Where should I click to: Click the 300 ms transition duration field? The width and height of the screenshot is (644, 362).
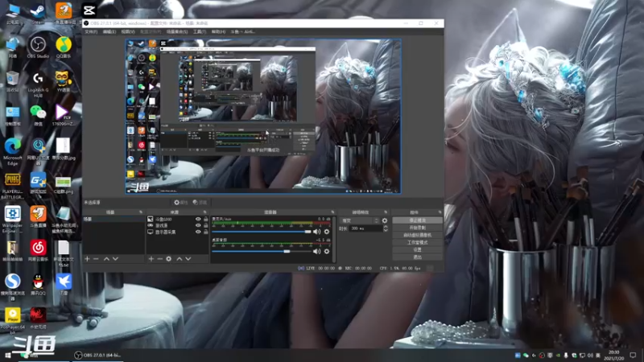click(x=365, y=228)
